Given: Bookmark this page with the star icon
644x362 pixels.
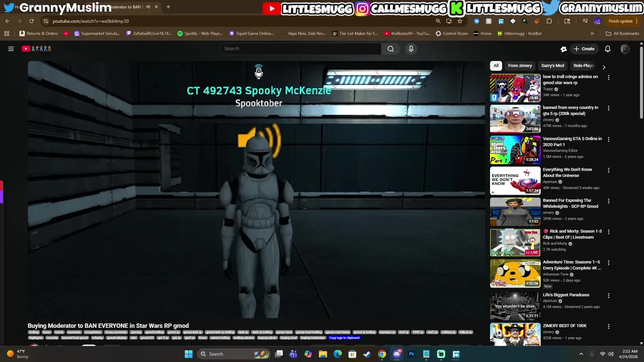Looking at the screenshot, I should click(x=460, y=21).
